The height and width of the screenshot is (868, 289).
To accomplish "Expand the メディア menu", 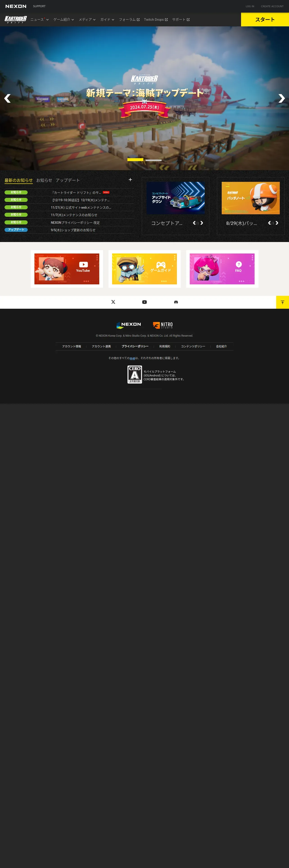I will [87, 20].
